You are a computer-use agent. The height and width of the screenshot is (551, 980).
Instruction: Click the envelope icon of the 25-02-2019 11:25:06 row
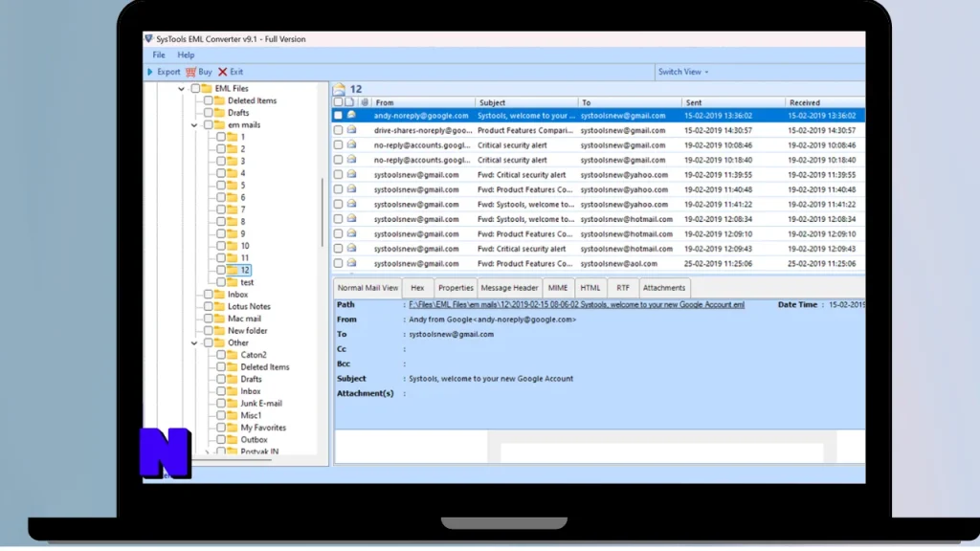click(352, 263)
